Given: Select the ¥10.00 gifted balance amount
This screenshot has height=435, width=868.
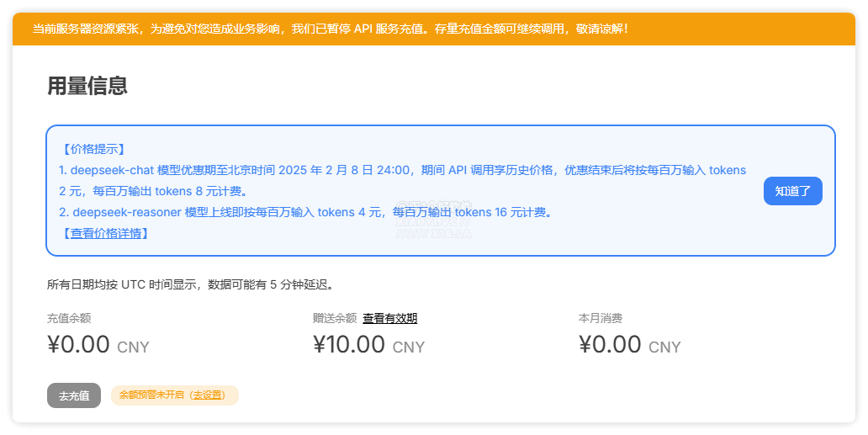Looking at the screenshot, I should click(x=349, y=344).
